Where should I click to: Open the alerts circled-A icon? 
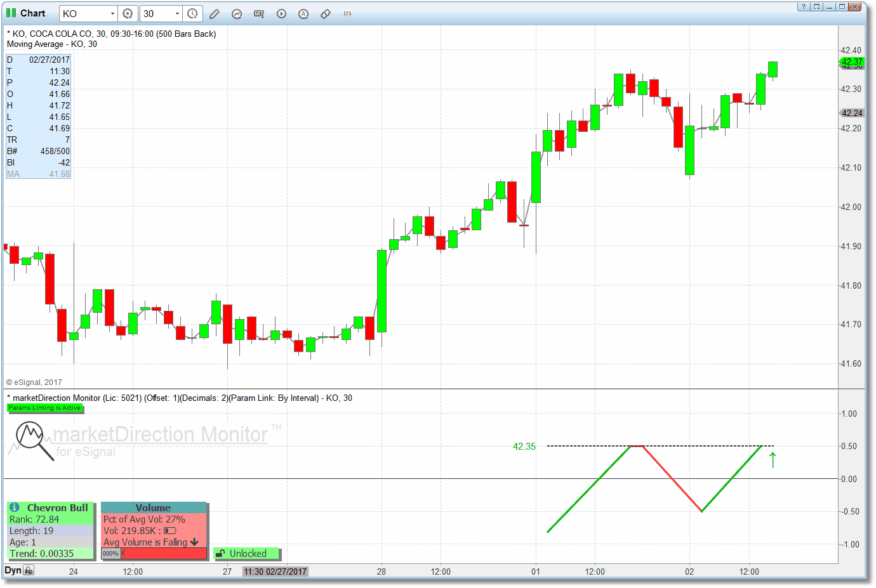click(x=303, y=13)
